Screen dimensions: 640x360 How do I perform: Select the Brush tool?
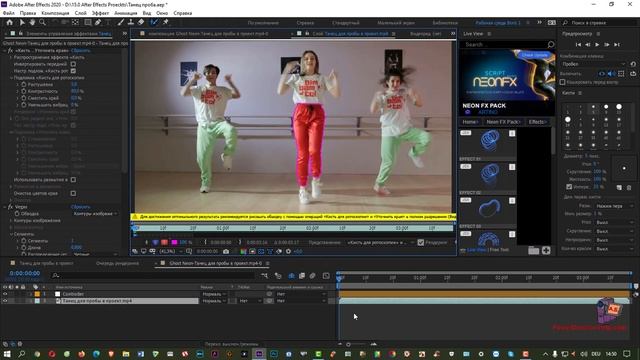tap(121, 22)
